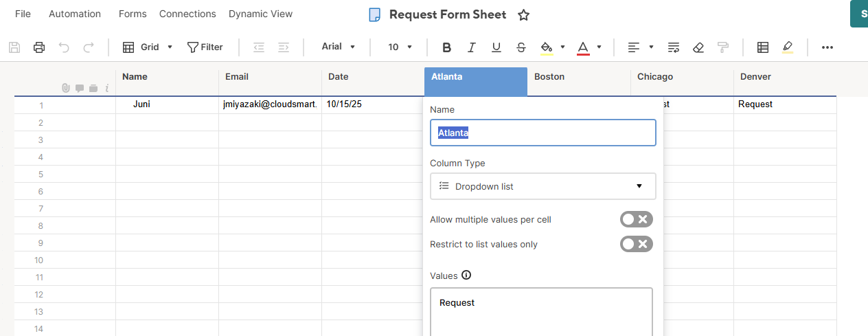Image resolution: width=868 pixels, height=336 pixels.
Task: Open the Automation menu
Action: [75, 14]
